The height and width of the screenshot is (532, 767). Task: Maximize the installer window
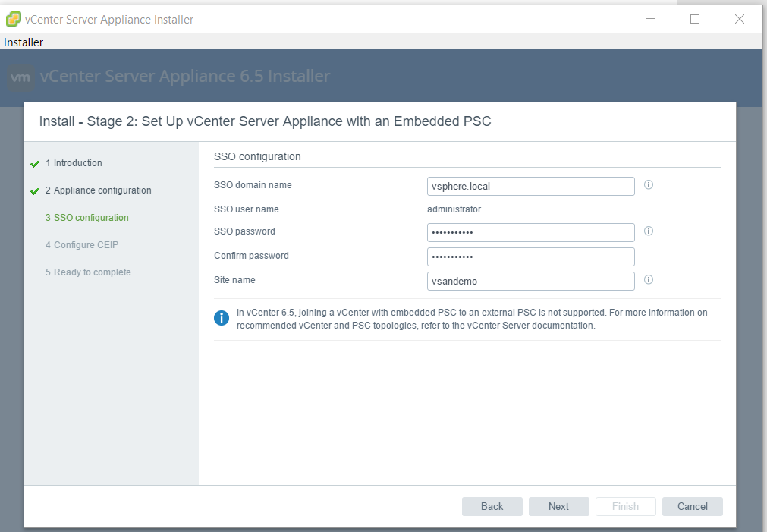[695, 19]
